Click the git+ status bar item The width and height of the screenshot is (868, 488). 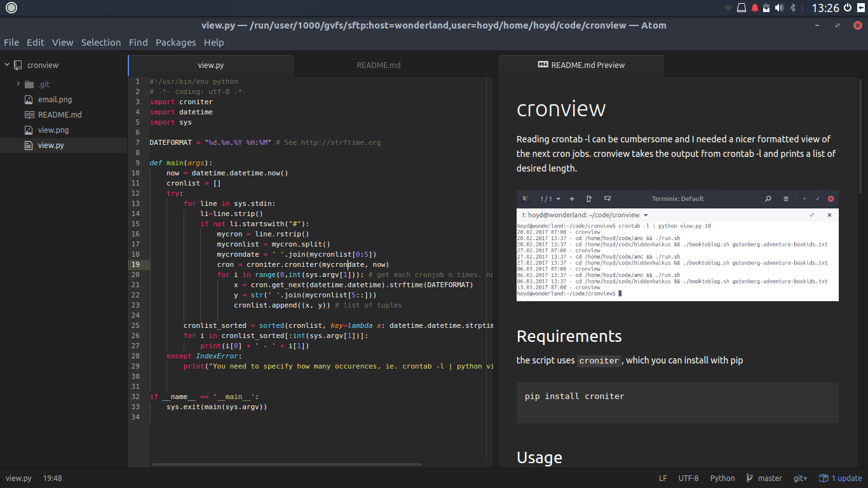[x=800, y=478]
